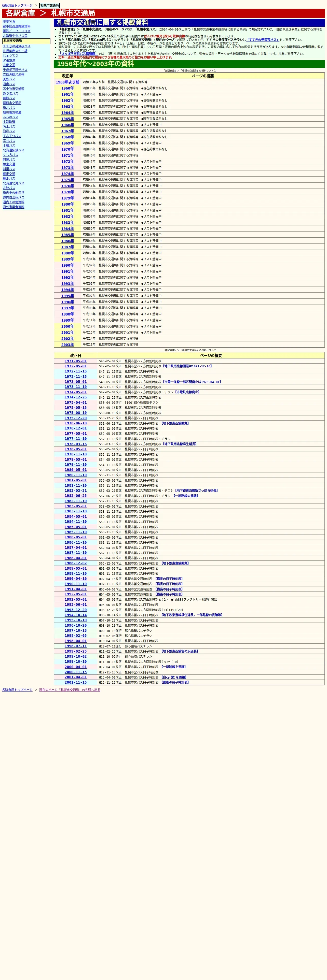Screen dimensions: 327x980
Task: Open 「さっぽろ市営バス情報館」 link in the notes
Action: point(78,54)
